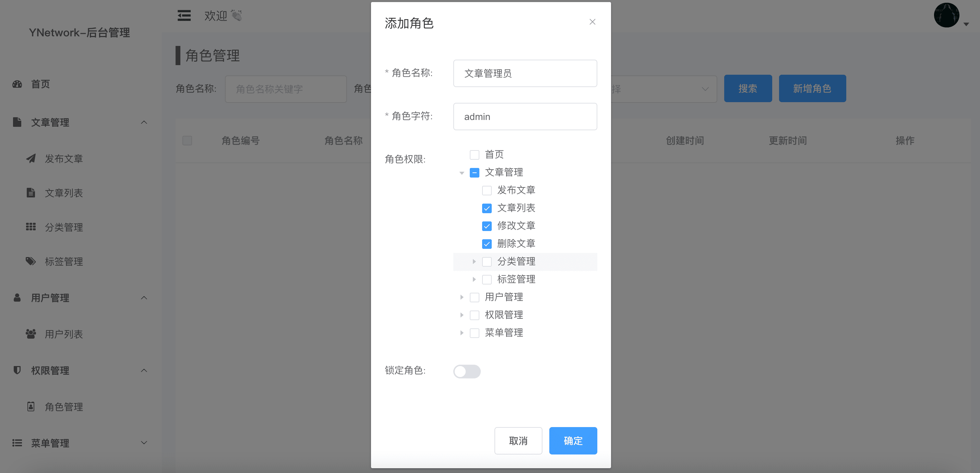Uncheck the 文章列表 permission checkbox

point(487,208)
